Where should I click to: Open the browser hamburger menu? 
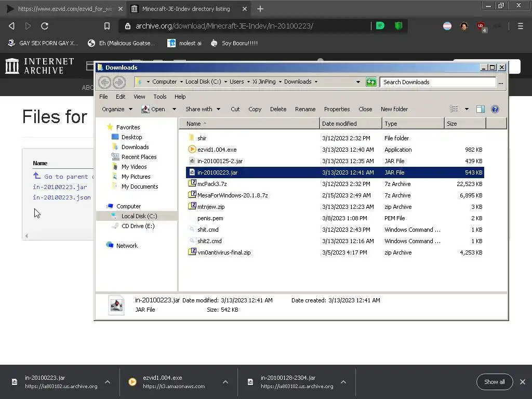tap(520, 26)
